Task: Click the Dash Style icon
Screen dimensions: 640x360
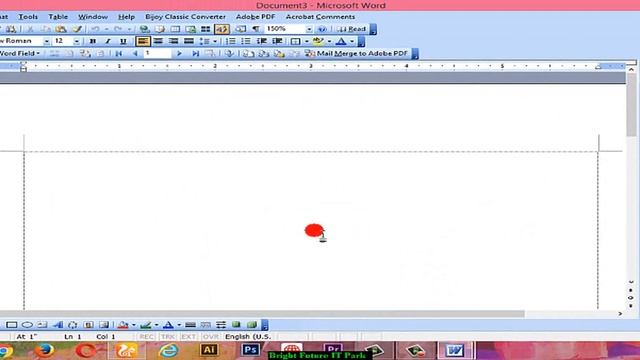Action: pyautogui.click(x=206, y=325)
